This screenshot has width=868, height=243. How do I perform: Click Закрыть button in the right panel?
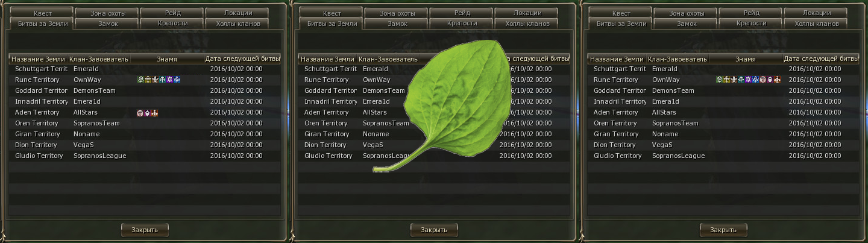point(723,230)
